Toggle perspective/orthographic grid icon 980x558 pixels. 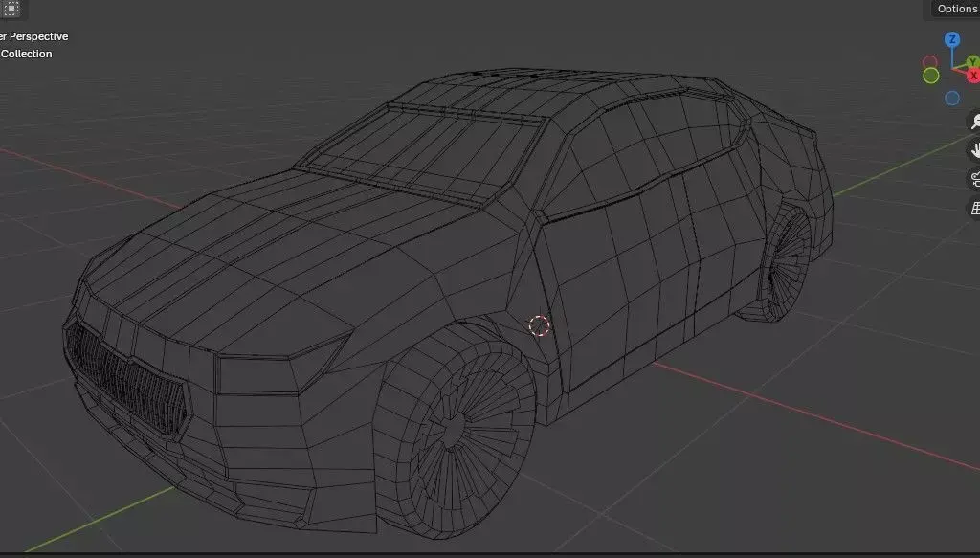coord(974,208)
